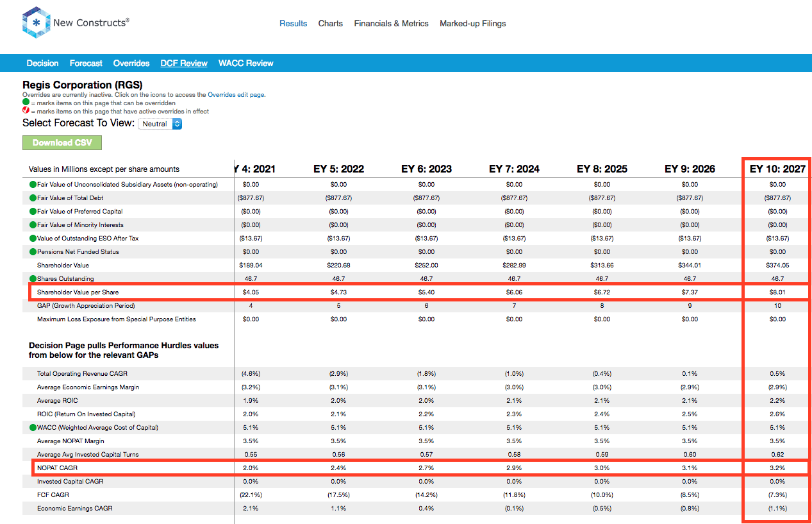
Task: Switch to the Overrides tab
Action: tap(131, 63)
